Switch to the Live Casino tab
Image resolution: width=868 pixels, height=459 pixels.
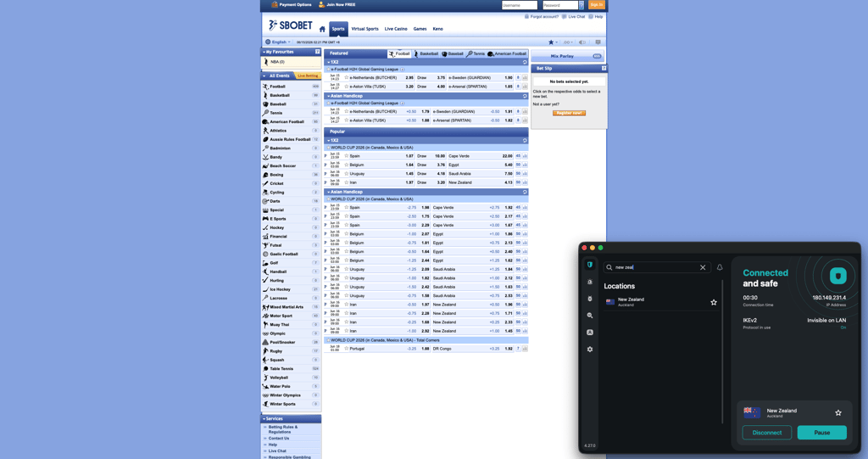click(x=396, y=29)
